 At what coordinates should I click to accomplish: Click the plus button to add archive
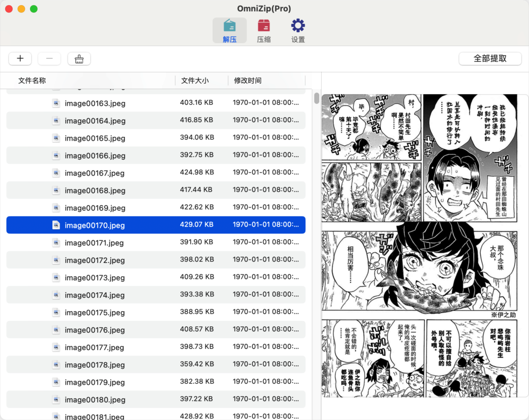pyautogui.click(x=20, y=59)
